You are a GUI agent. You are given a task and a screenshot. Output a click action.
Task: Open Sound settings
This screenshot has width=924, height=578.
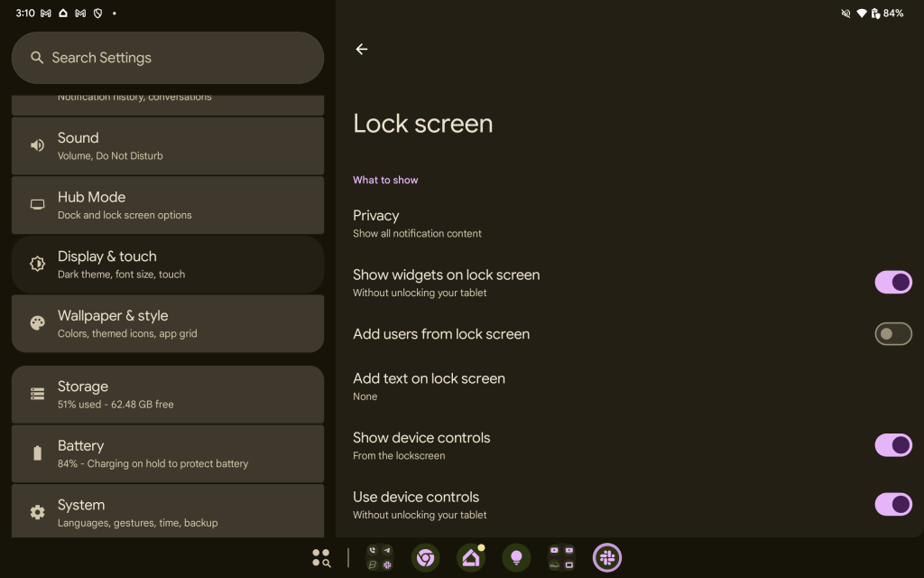tap(167, 145)
